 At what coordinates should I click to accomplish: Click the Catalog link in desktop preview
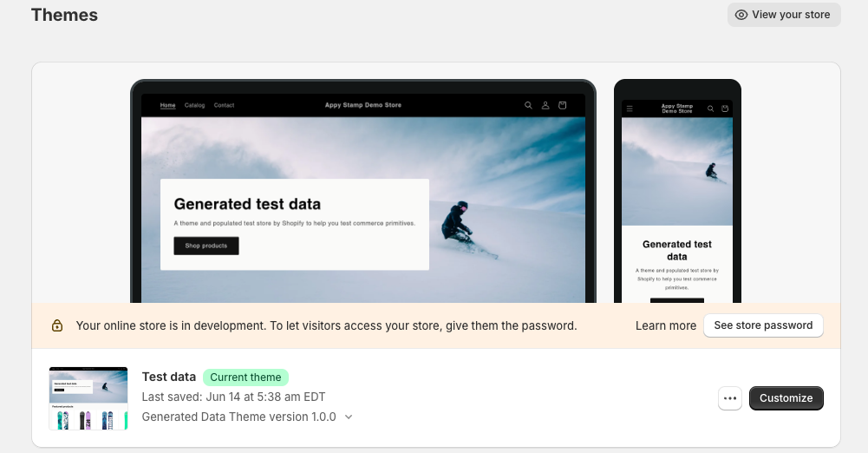point(194,105)
